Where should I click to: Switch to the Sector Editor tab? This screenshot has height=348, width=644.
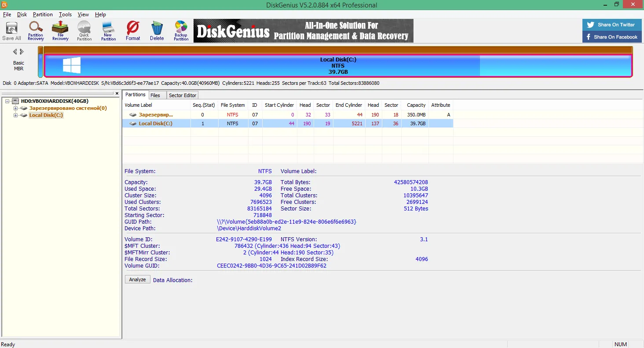coord(183,95)
